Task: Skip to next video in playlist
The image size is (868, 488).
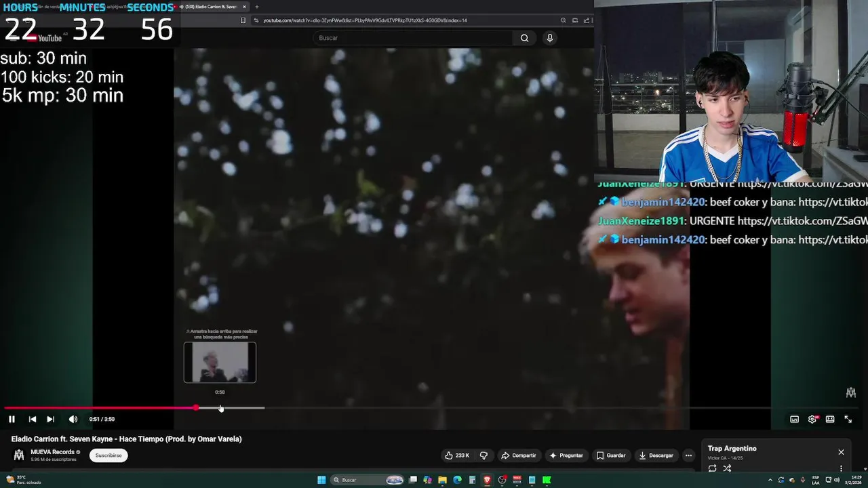Action: (50, 419)
